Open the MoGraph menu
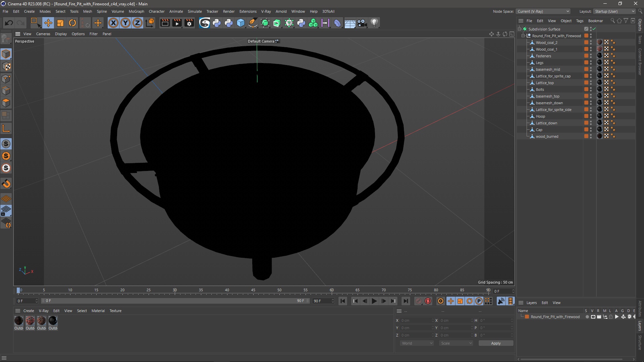This screenshot has width=644, height=362. click(x=136, y=11)
